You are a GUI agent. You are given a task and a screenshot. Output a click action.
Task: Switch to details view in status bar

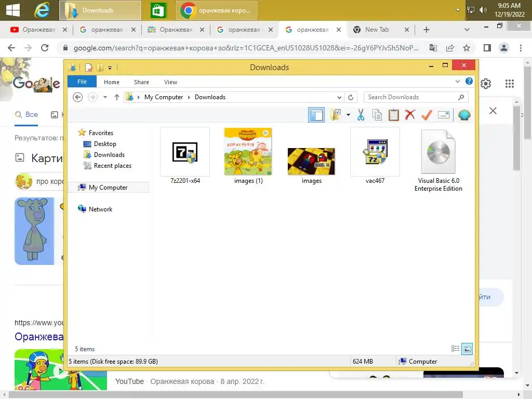point(455,349)
